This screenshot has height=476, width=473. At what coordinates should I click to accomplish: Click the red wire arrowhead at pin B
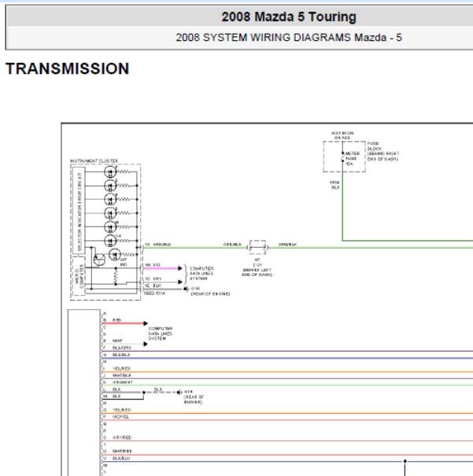pos(146,323)
